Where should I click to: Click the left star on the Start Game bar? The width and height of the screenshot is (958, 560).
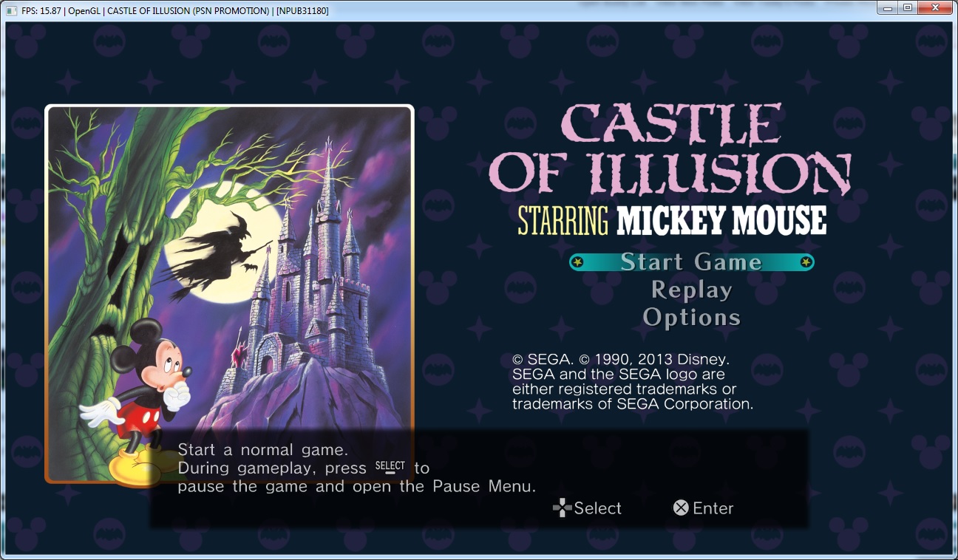pos(578,262)
